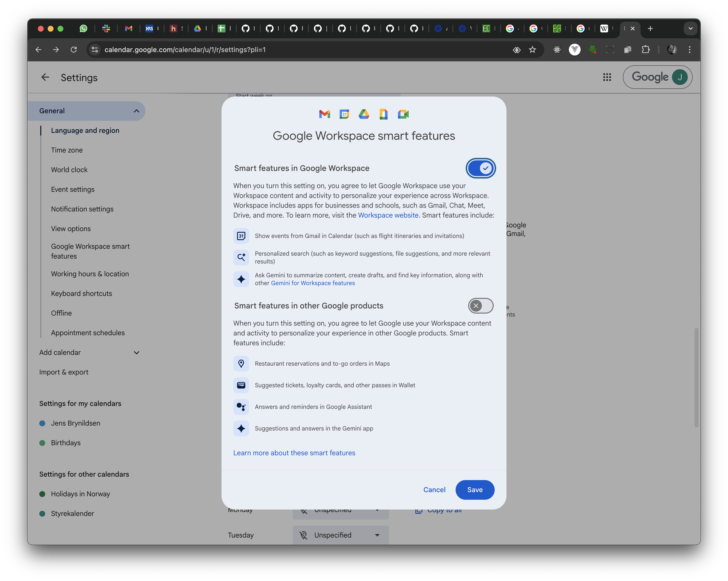Switch to the Slack pinned tab

click(106, 29)
